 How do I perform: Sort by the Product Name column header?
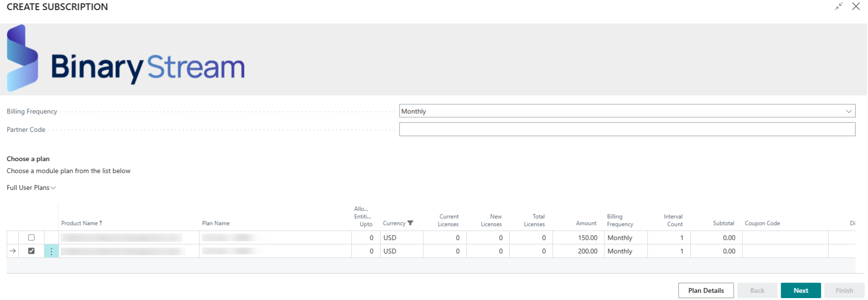pos(82,223)
